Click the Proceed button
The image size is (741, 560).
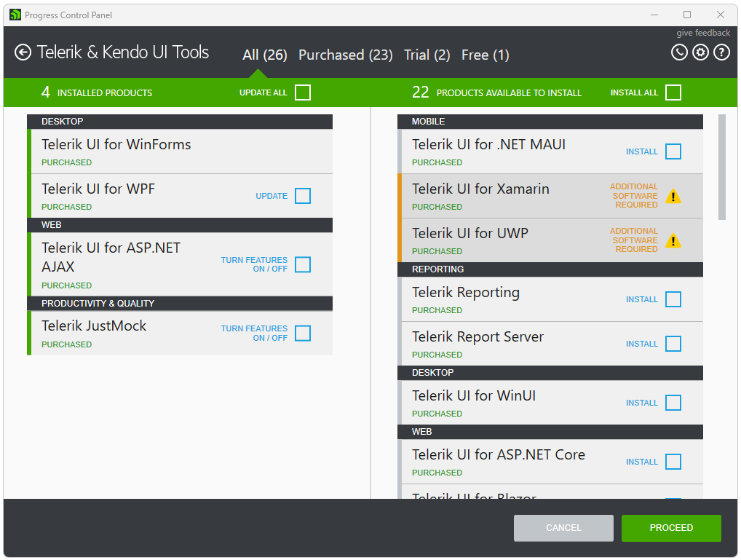click(x=670, y=527)
